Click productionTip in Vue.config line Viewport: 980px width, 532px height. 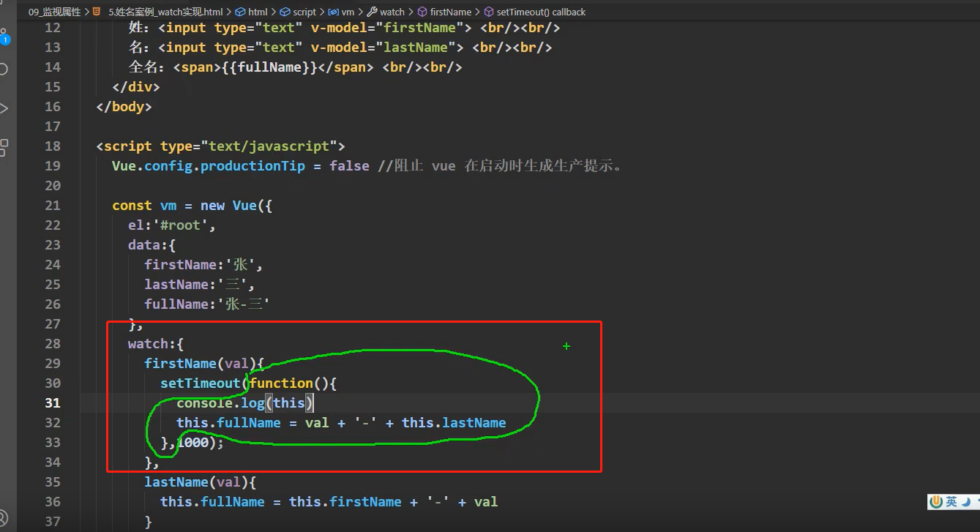pos(253,166)
